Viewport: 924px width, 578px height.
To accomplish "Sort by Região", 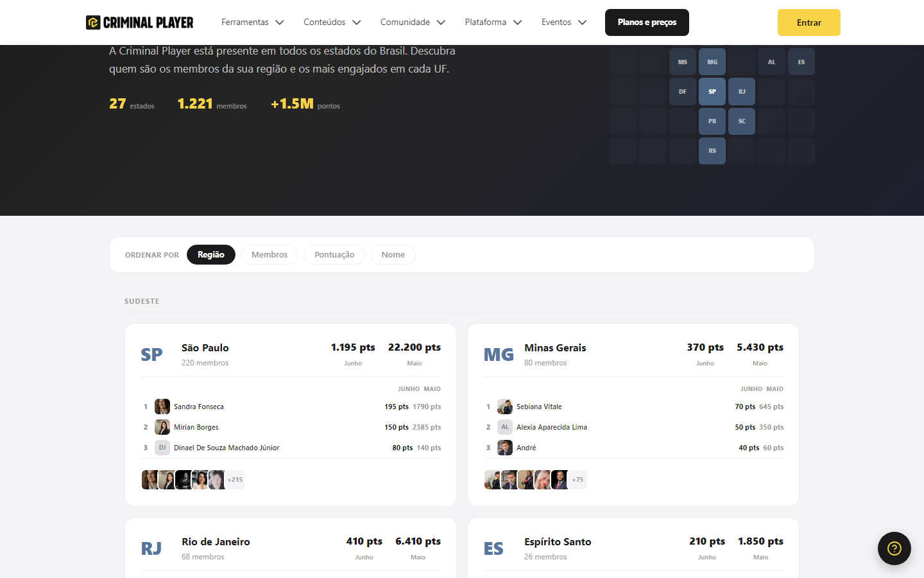I will click(211, 255).
